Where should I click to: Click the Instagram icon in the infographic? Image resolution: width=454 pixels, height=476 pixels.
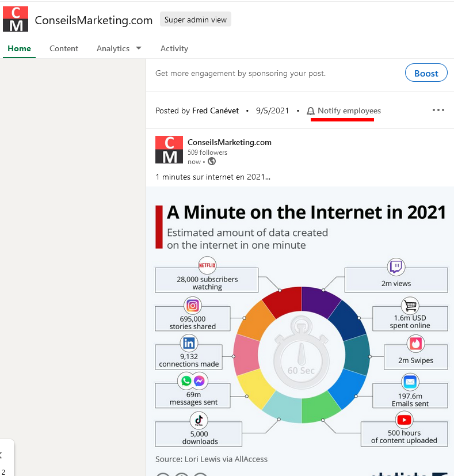click(192, 306)
